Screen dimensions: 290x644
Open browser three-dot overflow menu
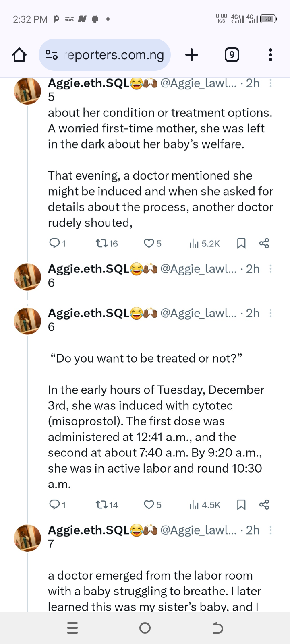270,55
